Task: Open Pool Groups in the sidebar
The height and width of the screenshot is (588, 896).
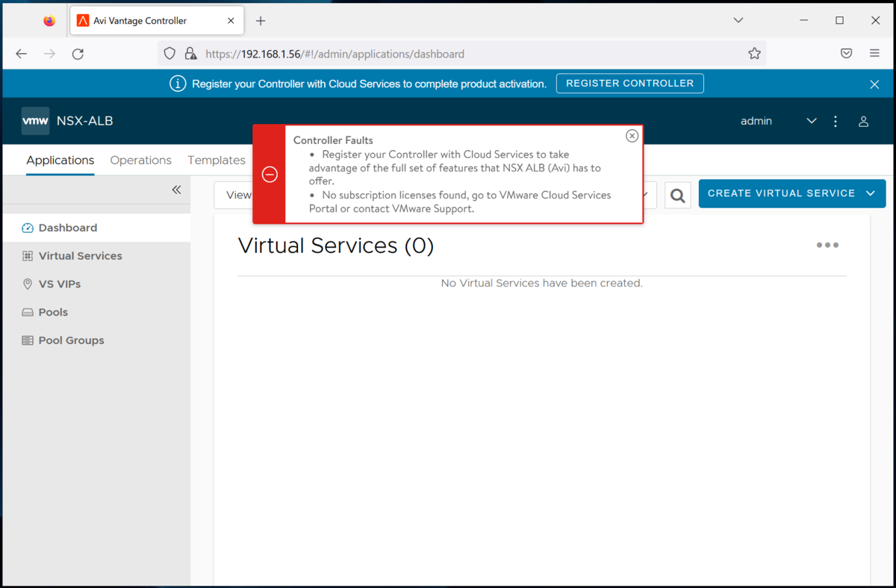Action: click(96, 341)
